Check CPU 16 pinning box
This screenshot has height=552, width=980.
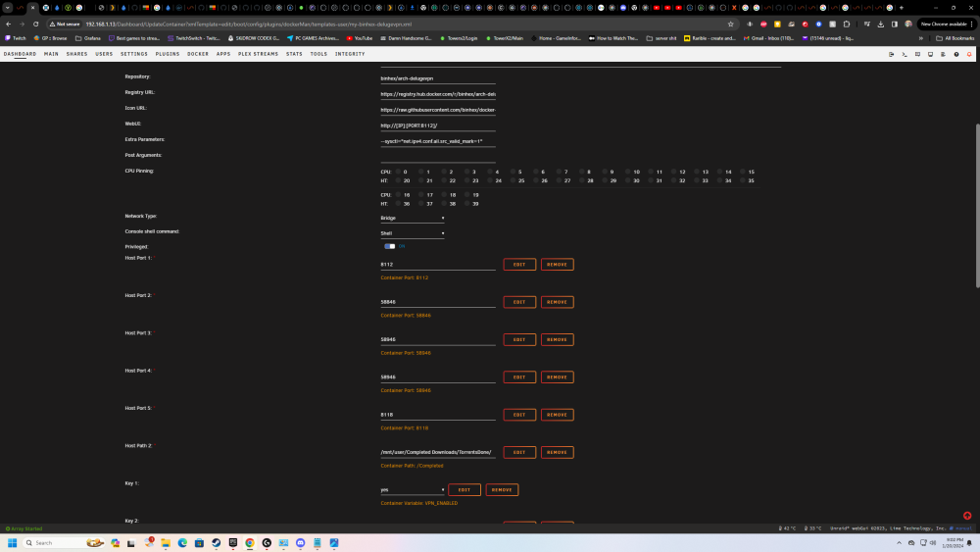click(x=398, y=194)
